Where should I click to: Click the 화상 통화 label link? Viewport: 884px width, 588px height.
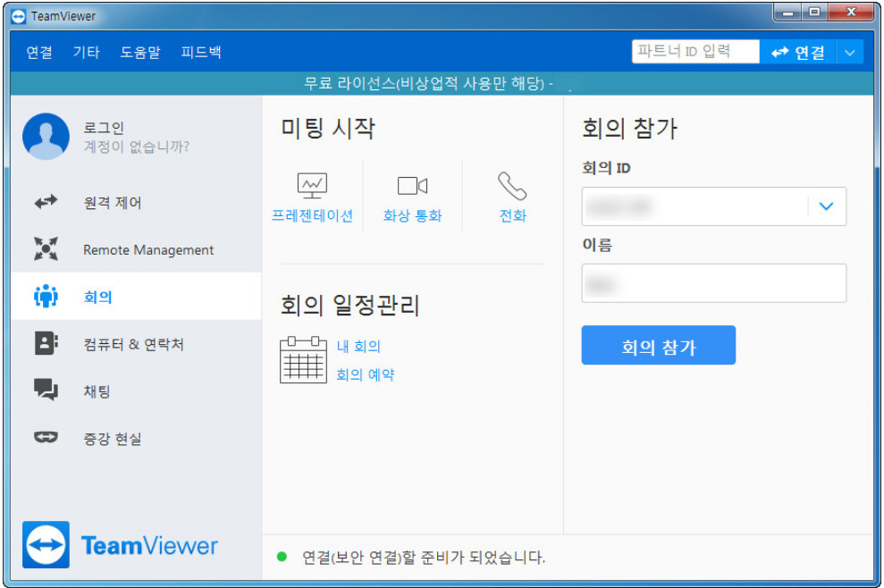click(412, 215)
